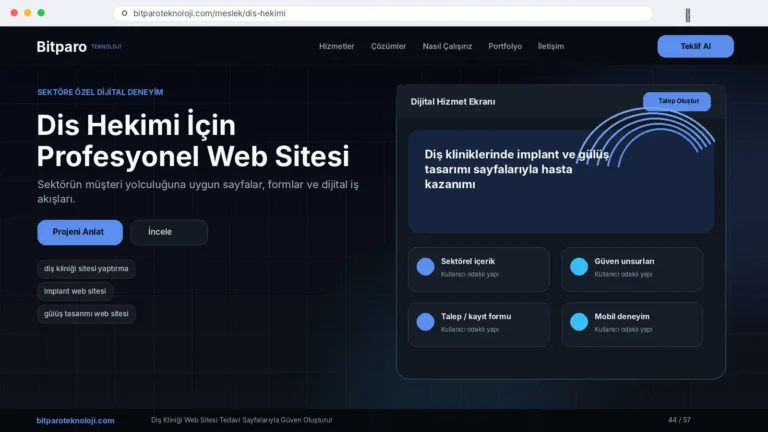Click the İncele button

(x=169, y=232)
